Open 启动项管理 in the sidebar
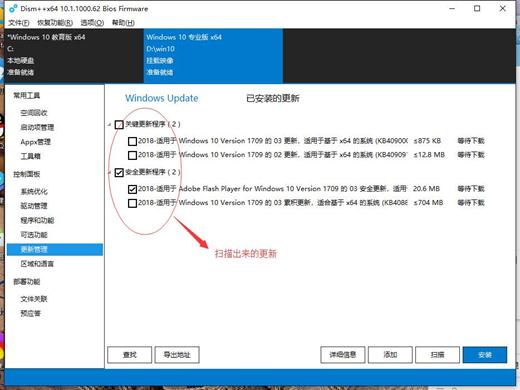The image size is (520, 390). point(37,127)
